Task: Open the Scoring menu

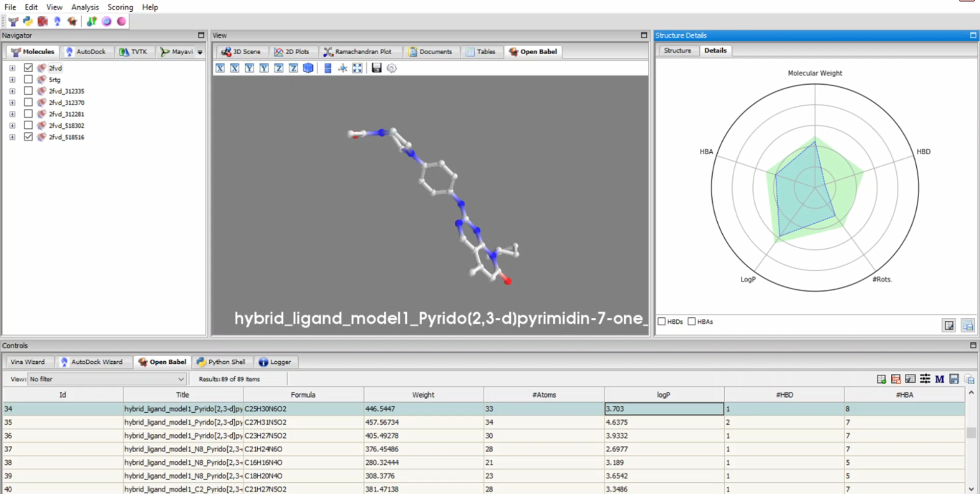Action: pos(120,7)
